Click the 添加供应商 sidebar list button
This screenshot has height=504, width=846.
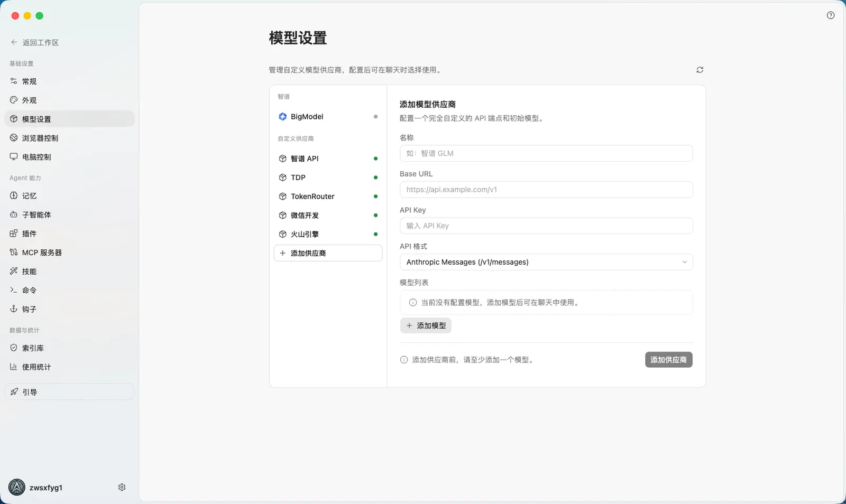328,253
